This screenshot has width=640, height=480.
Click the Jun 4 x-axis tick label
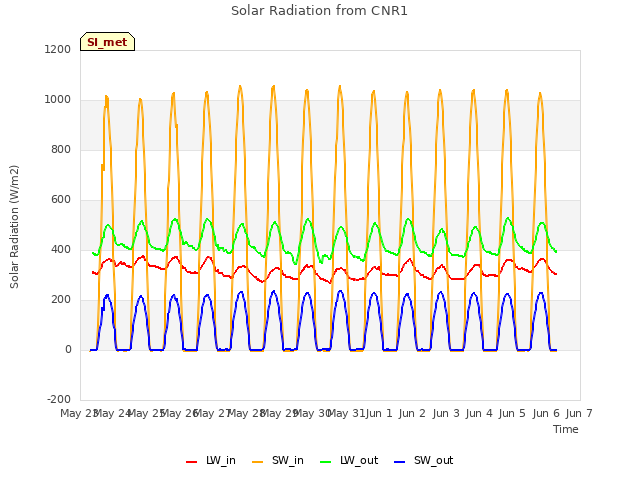(x=479, y=413)
